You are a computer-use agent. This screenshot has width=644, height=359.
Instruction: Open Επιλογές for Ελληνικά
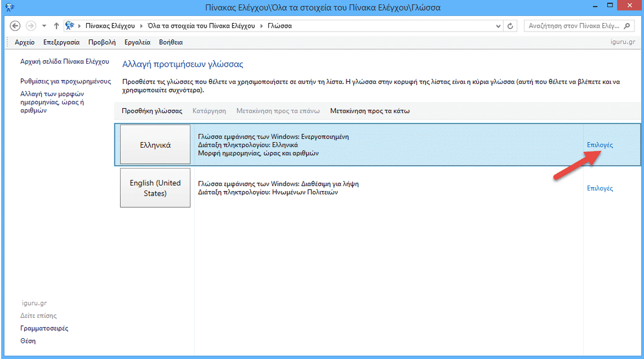(x=599, y=145)
